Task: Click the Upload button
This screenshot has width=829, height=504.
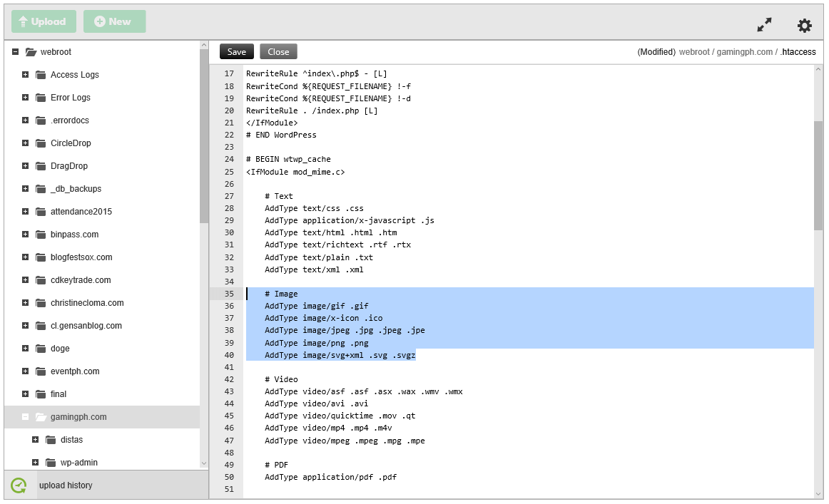Action: 44,21
